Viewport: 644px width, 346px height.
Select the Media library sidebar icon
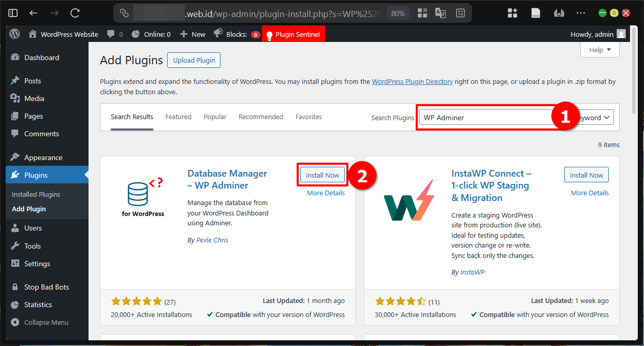coord(16,98)
